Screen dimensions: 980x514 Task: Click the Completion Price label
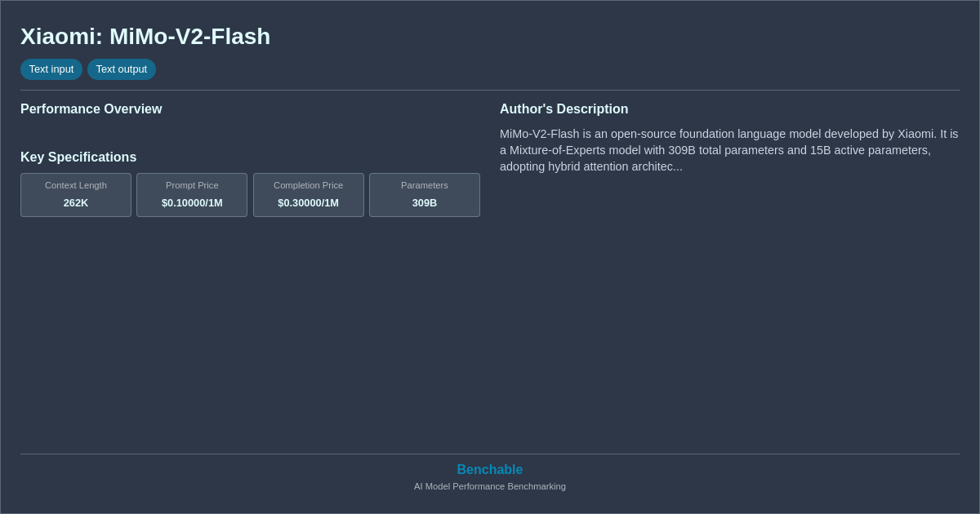(308, 185)
